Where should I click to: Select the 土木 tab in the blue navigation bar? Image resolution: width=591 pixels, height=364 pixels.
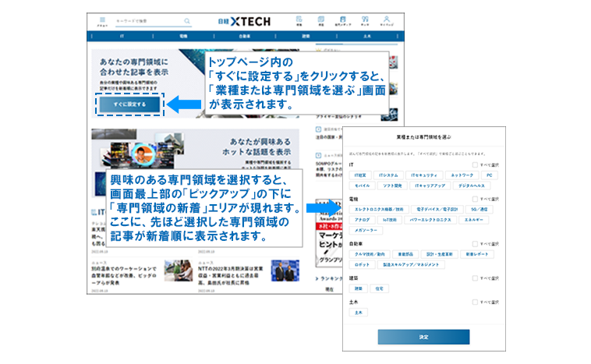[x=367, y=36]
